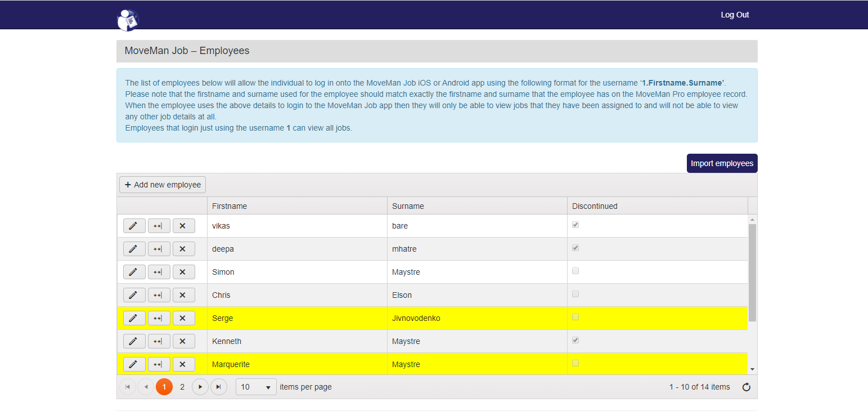868x420 pixels.
Task: Toggle Discontinued checkbox for Kenneth
Action: 575,340
